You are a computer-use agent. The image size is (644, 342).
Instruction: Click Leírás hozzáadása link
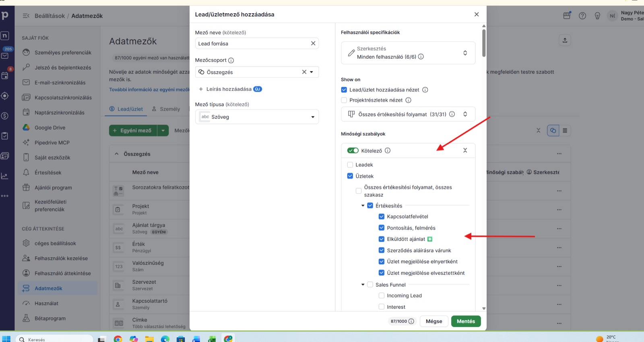click(x=229, y=89)
